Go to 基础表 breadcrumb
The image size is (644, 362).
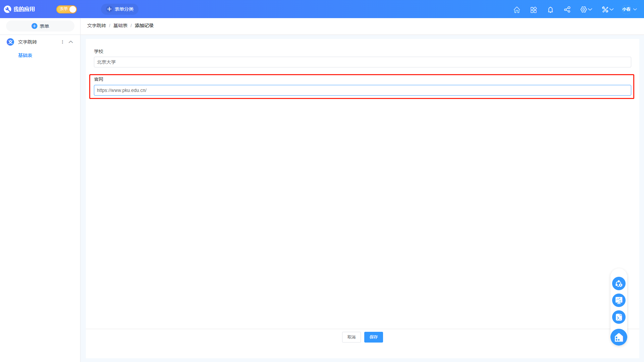[120, 25]
